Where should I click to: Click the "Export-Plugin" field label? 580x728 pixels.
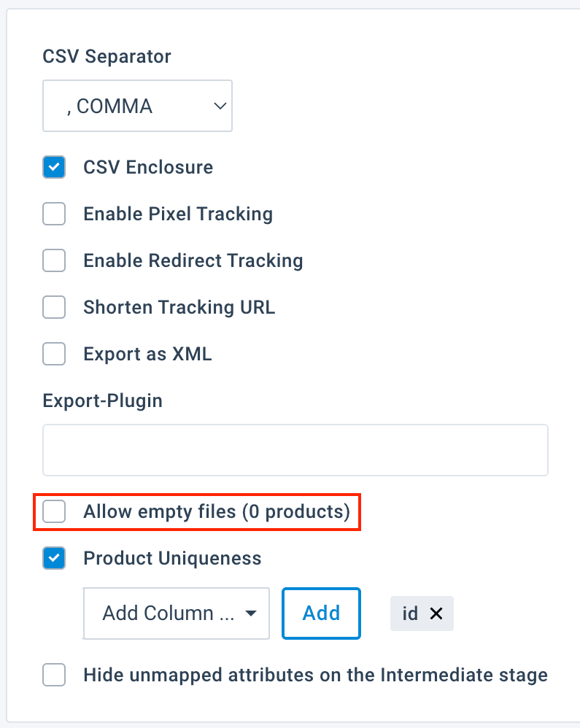(103, 400)
